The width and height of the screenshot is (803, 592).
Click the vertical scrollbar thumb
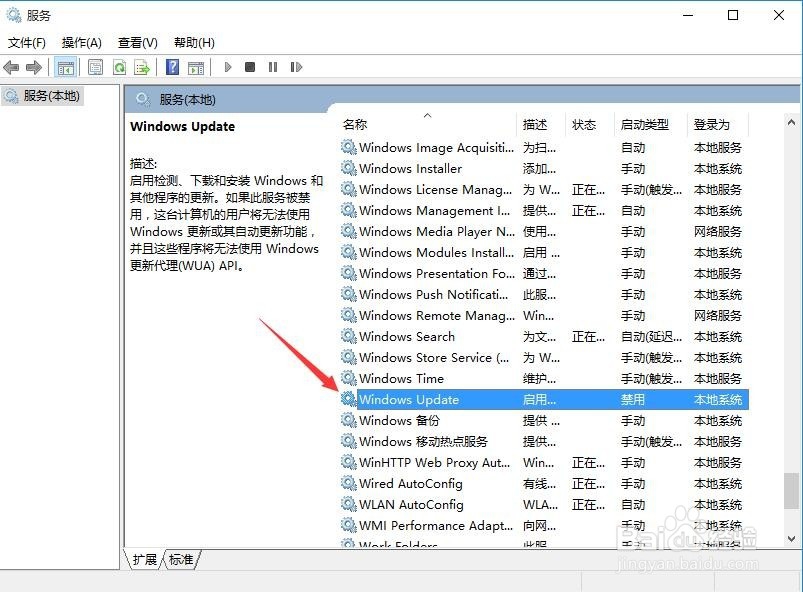pos(791,491)
